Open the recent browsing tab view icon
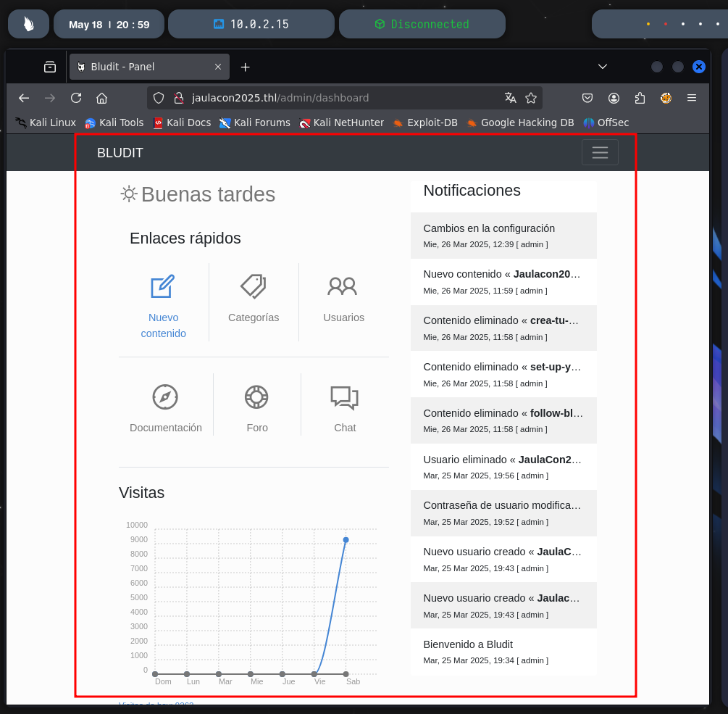 click(50, 67)
